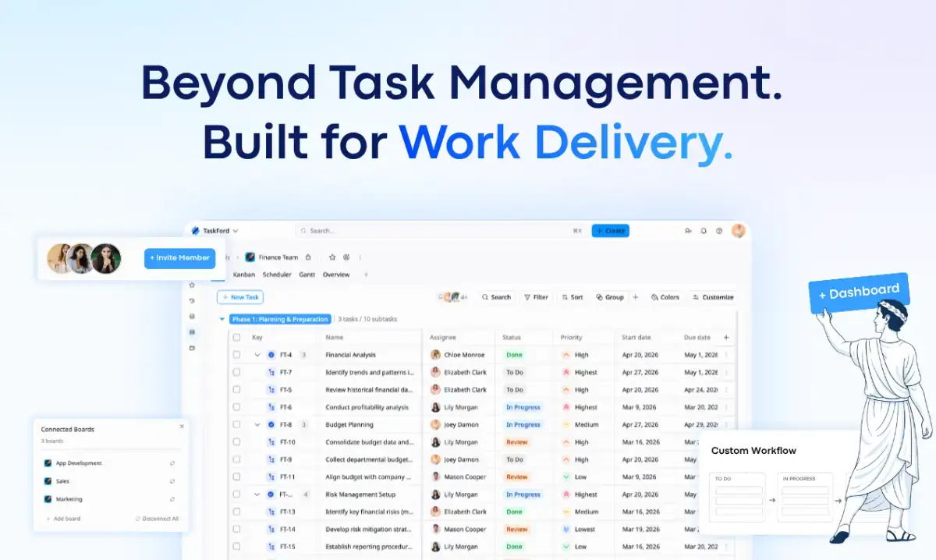The image size is (936, 560).
Task: Click the invite people icon beside the bell
Action: coord(688,231)
